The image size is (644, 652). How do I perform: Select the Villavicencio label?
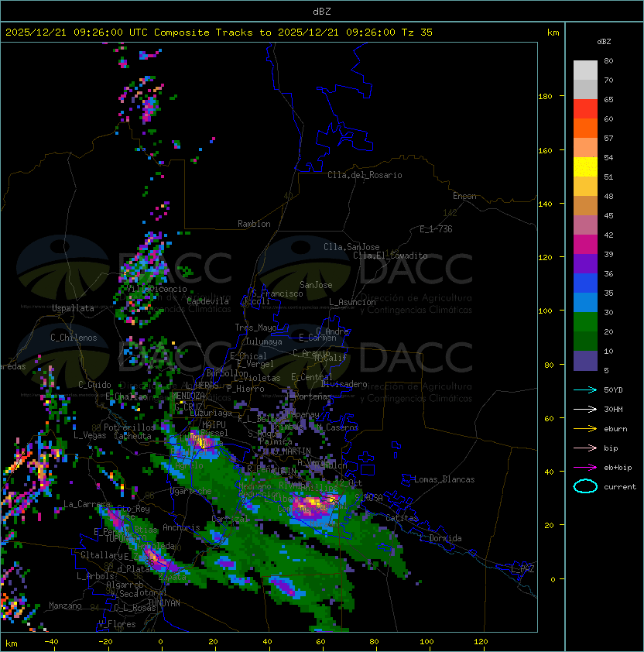(x=156, y=289)
